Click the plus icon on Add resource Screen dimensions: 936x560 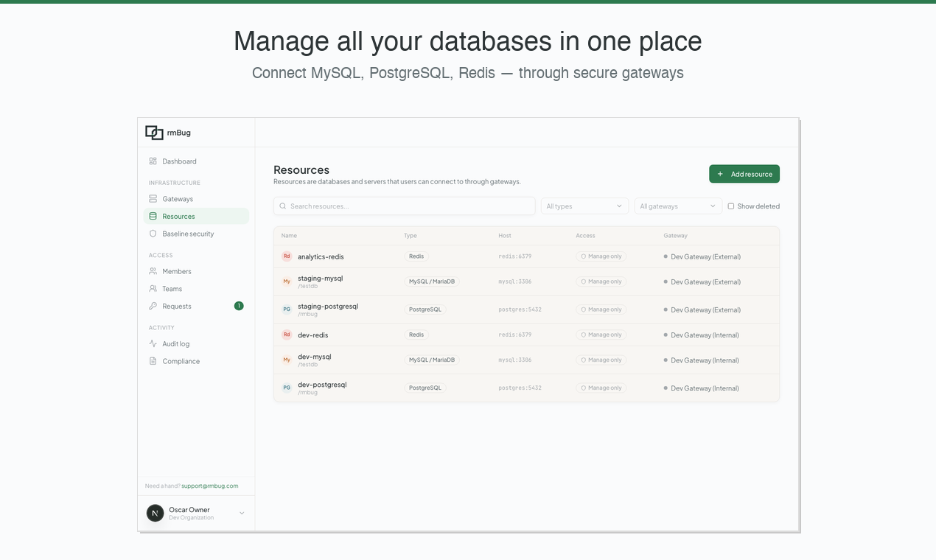coord(720,174)
